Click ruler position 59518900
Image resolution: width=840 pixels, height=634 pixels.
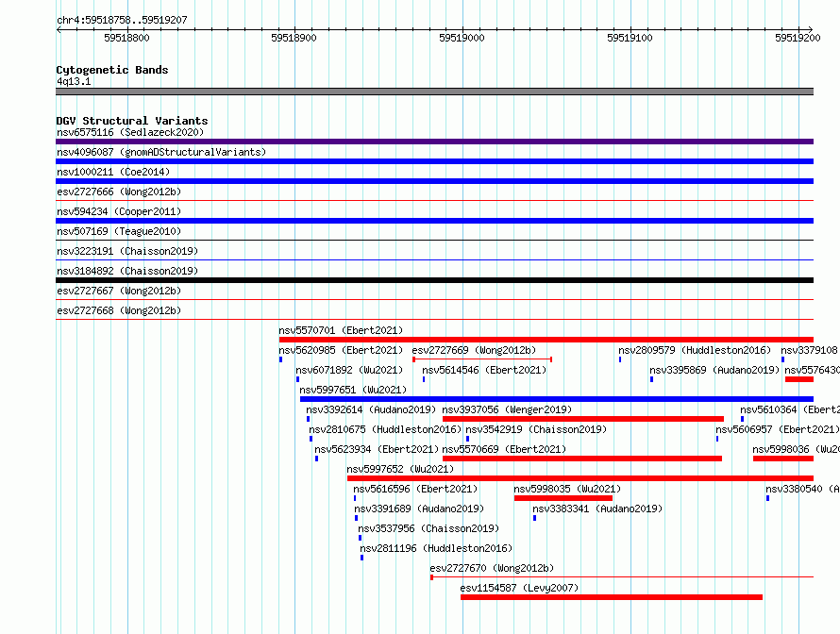pos(294,38)
